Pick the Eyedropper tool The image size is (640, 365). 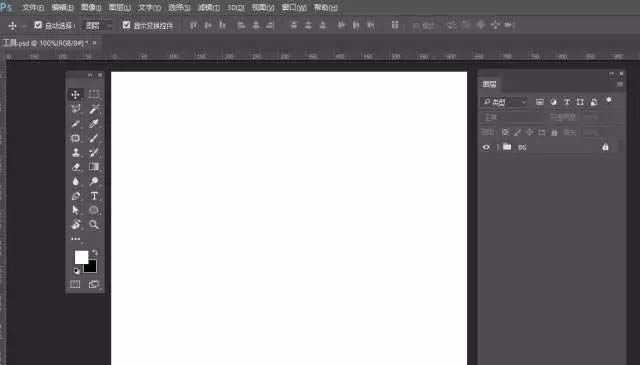[94, 124]
